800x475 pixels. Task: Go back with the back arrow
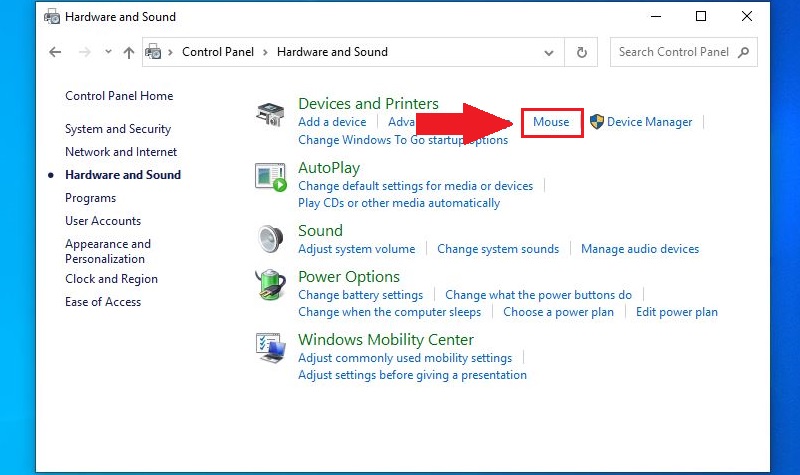click(x=55, y=52)
